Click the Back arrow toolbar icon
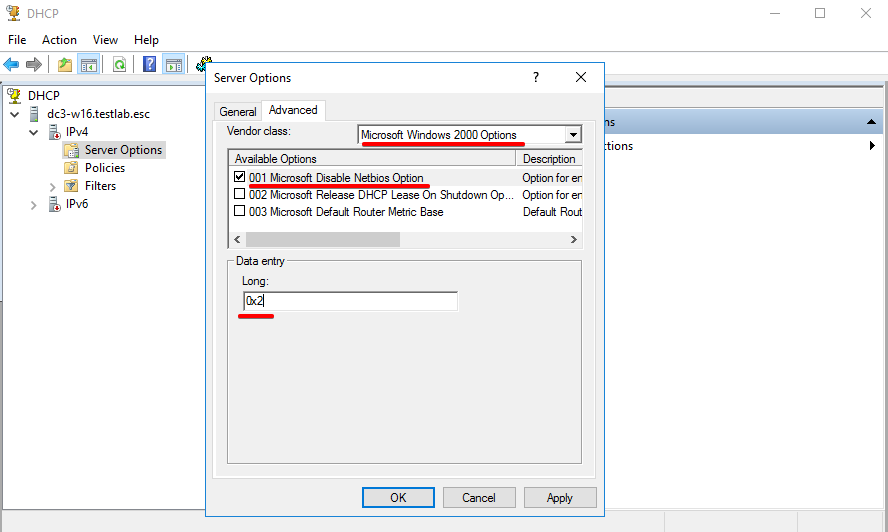This screenshot has height=532, width=888. 12,64
